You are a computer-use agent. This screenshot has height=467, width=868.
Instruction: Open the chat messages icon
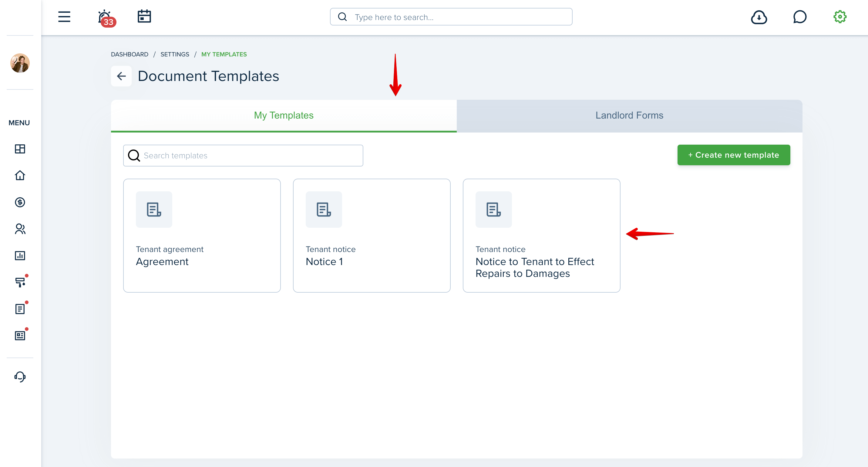pos(799,17)
